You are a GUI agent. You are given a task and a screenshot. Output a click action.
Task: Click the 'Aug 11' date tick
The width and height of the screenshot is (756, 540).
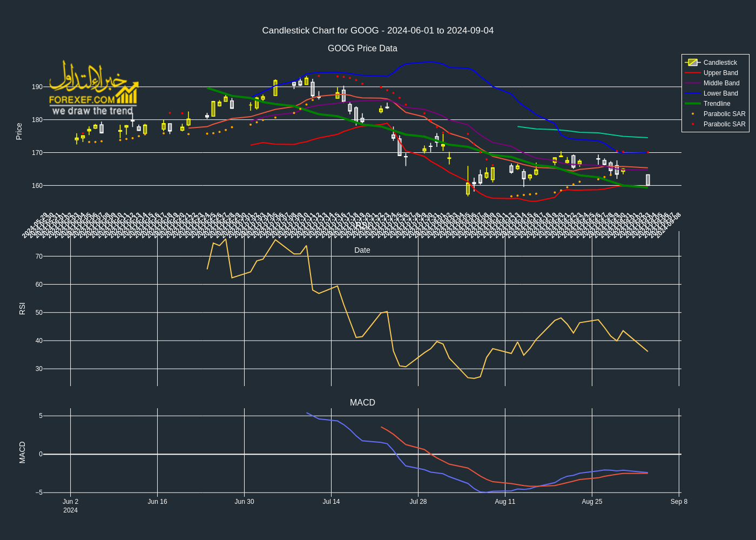point(505,502)
